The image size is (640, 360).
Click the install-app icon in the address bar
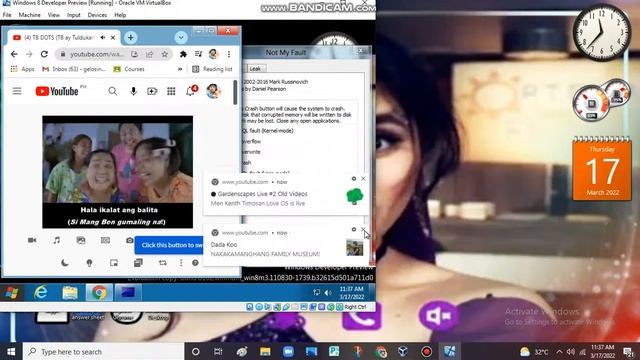[x=134, y=54]
